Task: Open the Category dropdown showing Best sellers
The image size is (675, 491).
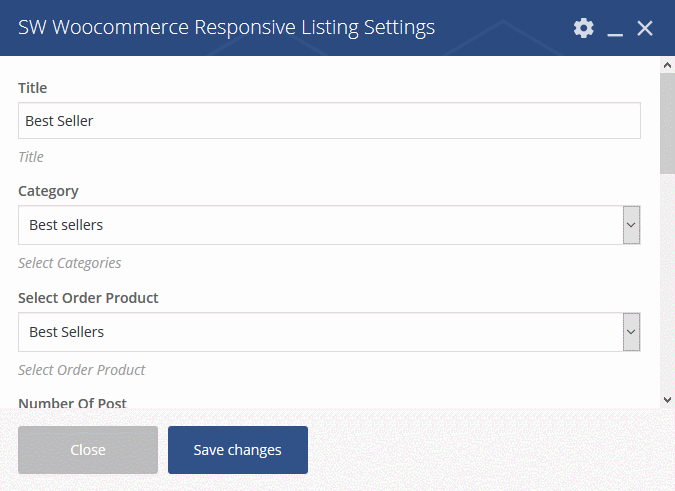Action: click(x=329, y=225)
